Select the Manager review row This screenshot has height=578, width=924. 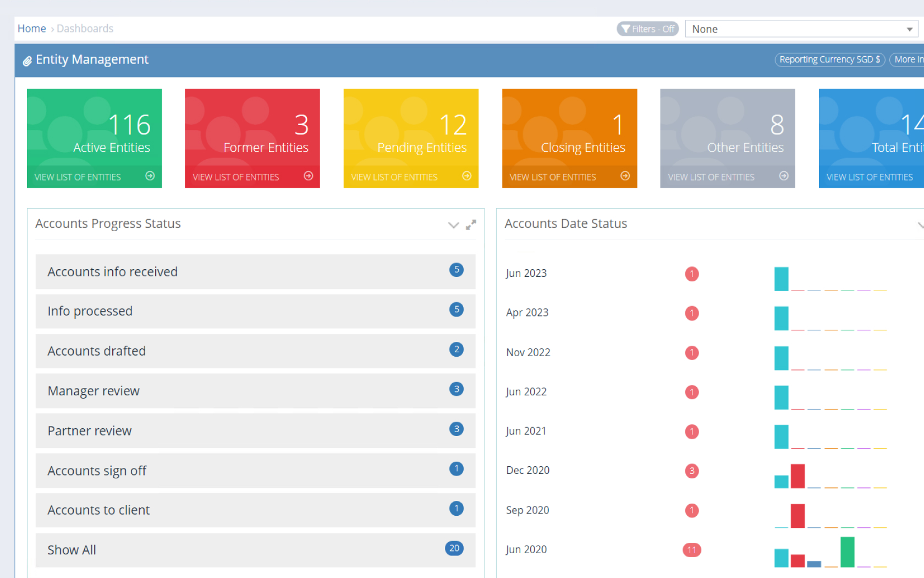[255, 391]
